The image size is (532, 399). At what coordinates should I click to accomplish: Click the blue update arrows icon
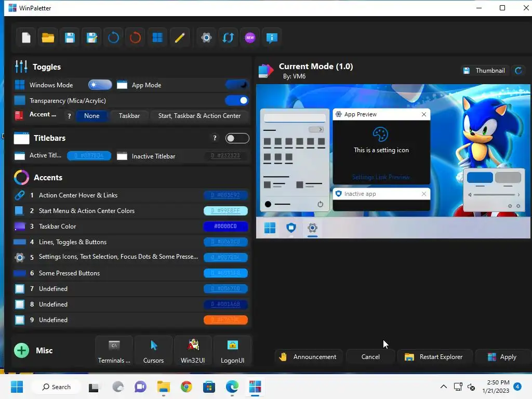(x=228, y=37)
